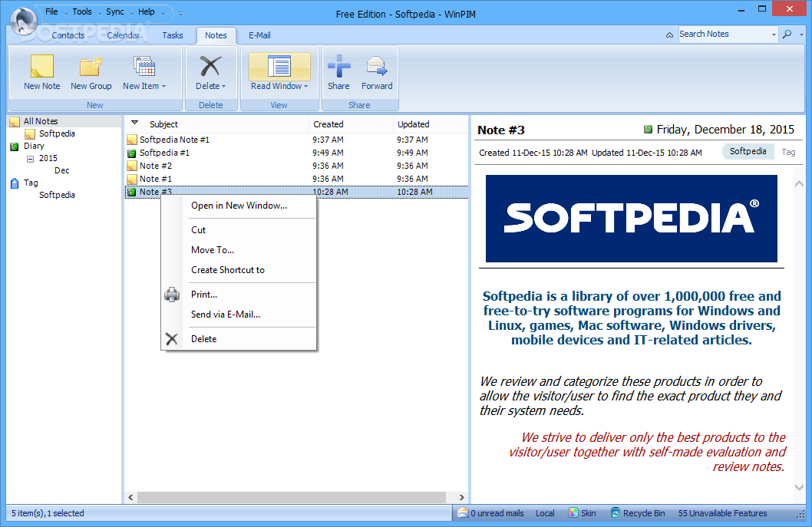Sort by the Updated column header
This screenshot has height=527, width=812.
tap(431, 124)
